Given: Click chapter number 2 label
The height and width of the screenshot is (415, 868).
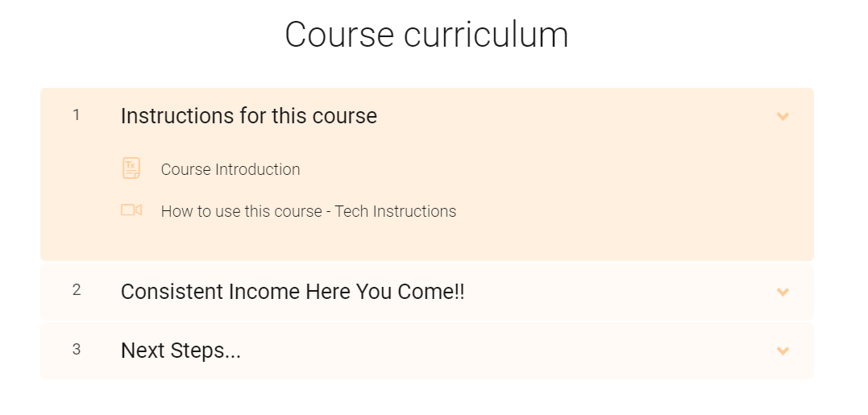Looking at the screenshot, I should pyautogui.click(x=77, y=290).
